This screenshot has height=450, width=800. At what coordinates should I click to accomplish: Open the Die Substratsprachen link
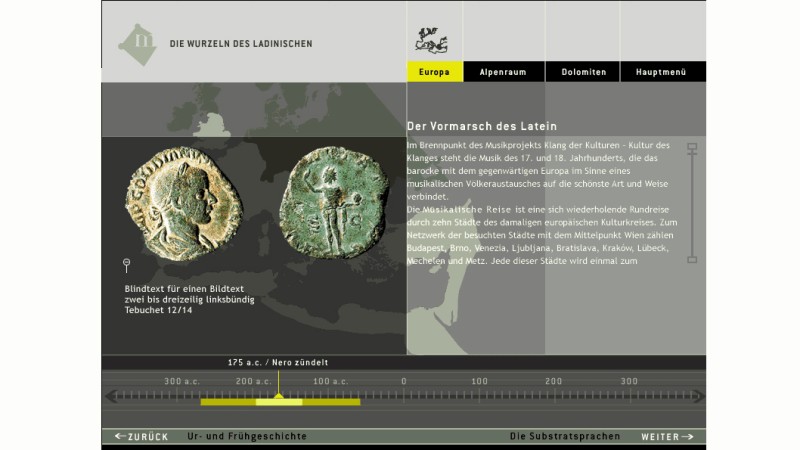[564, 437]
